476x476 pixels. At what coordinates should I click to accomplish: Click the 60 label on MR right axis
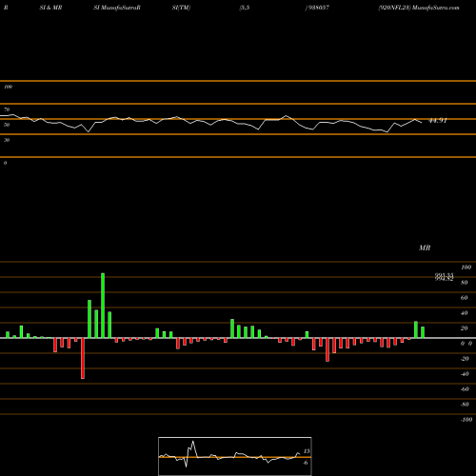click(x=465, y=298)
